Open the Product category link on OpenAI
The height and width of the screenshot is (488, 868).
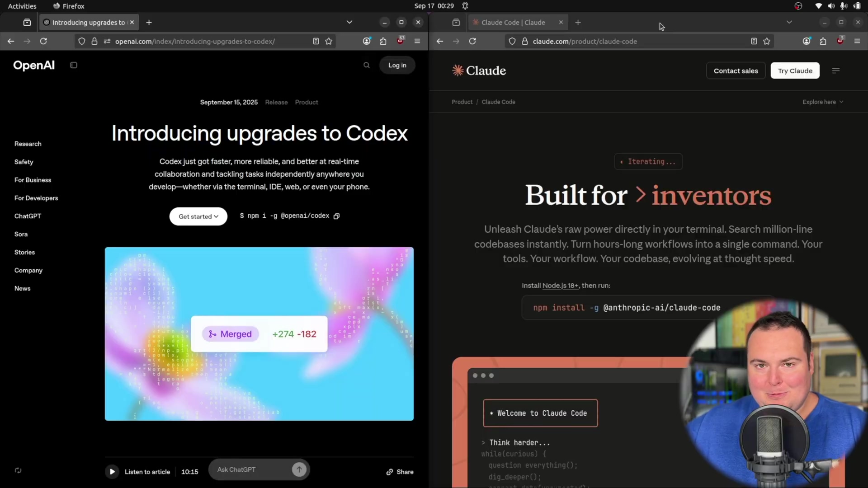[x=307, y=102]
